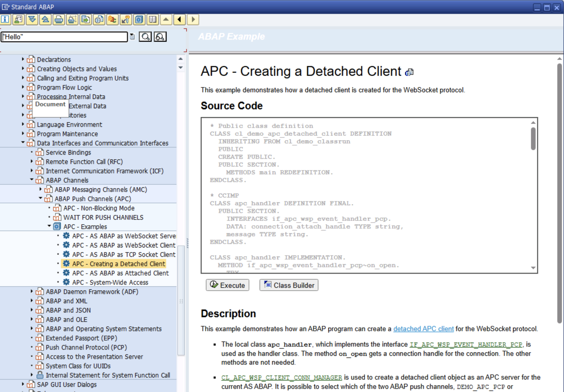Image resolution: width=564 pixels, height=392 pixels.
Task: Click the source code box scrollbar thumb
Action: click(x=533, y=138)
